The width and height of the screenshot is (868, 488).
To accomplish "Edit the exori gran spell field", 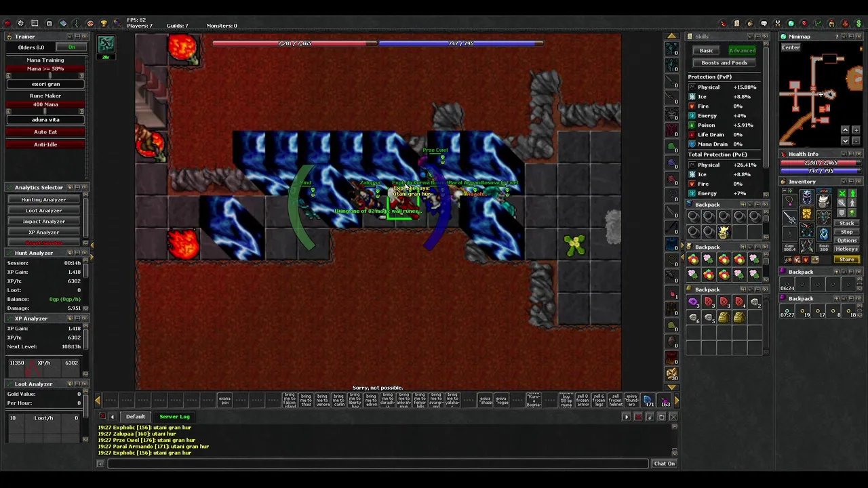I will pyautogui.click(x=45, y=84).
